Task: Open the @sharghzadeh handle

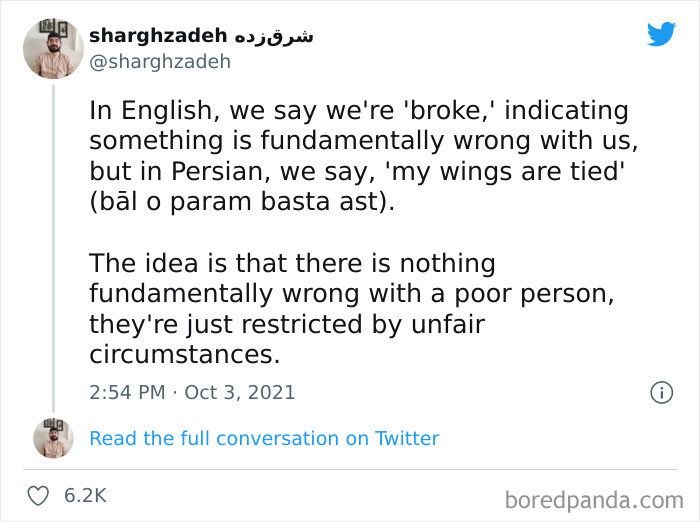Action: click(160, 62)
